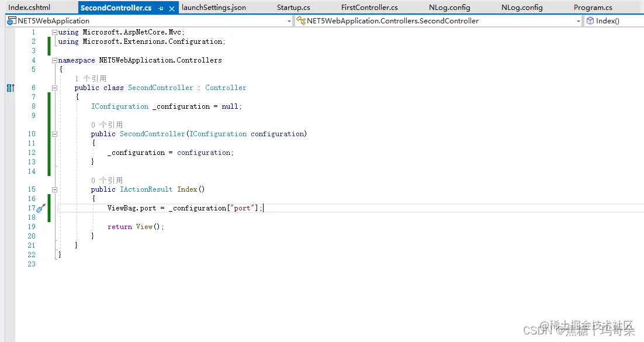Click ViewBag.port on line 17
Viewport: 644px width, 342px height.
[132, 208]
